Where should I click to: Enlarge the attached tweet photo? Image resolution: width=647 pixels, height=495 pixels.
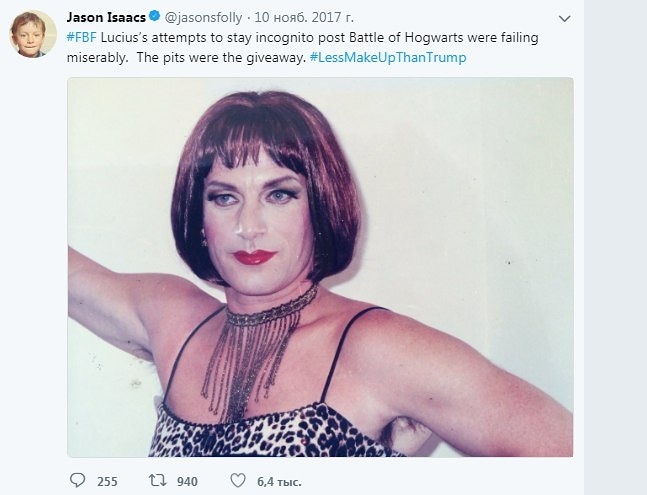click(x=320, y=267)
